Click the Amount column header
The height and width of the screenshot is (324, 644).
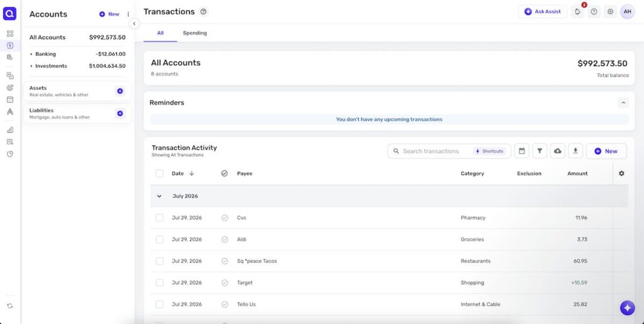[x=577, y=173]
